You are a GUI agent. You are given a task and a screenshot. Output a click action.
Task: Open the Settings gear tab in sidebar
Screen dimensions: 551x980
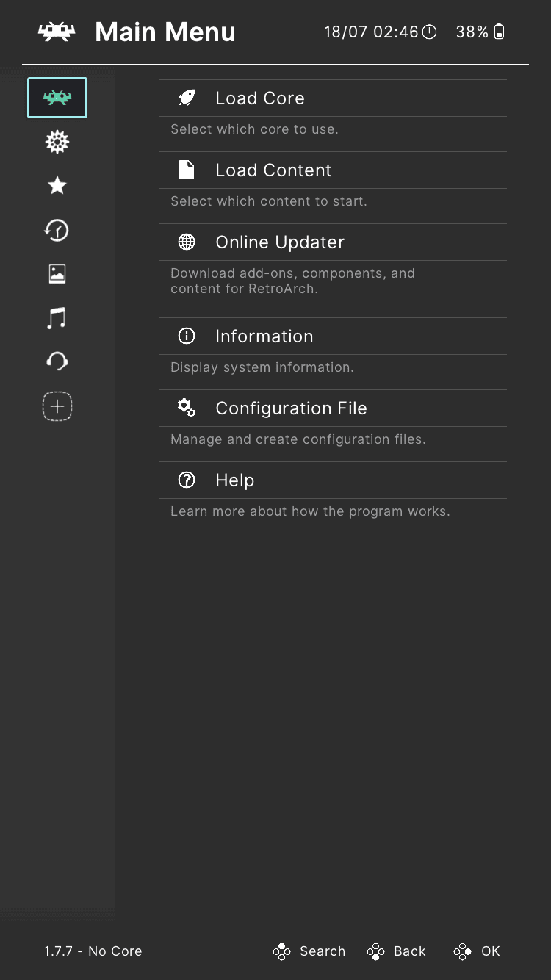point(57,142)
